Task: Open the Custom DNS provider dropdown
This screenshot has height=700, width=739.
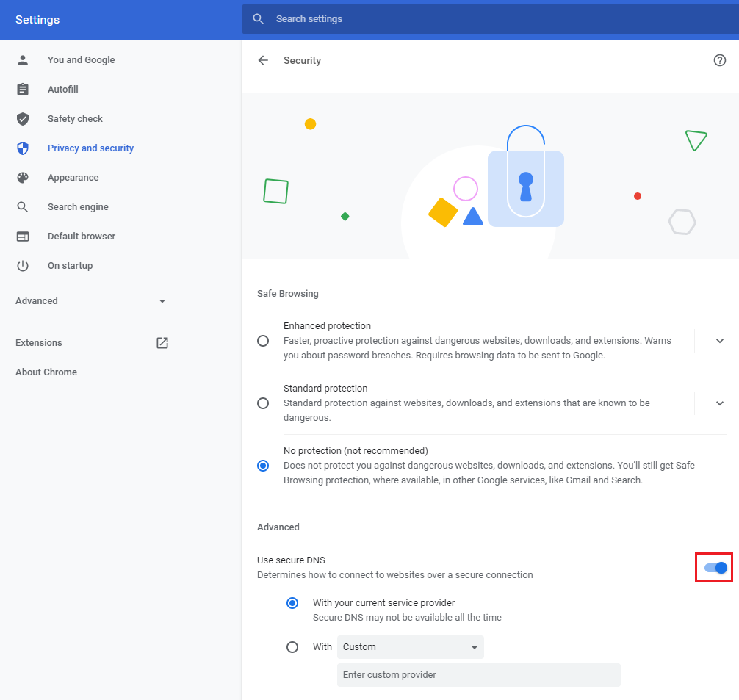Action: point(410,647)
